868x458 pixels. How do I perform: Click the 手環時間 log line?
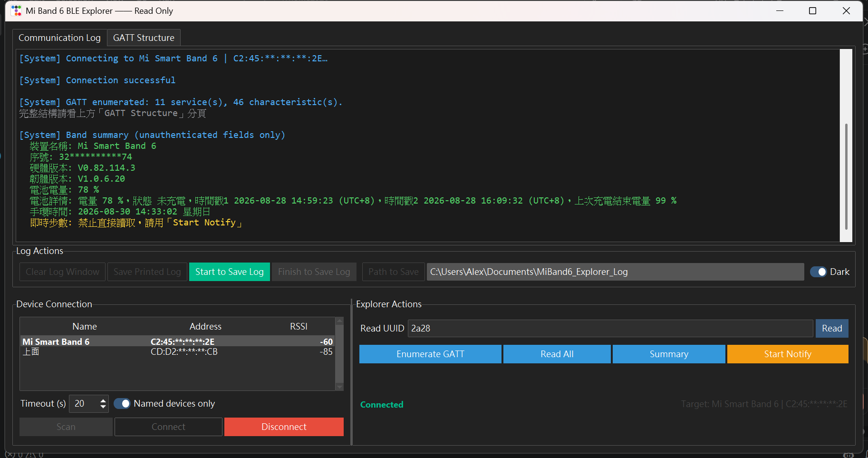pyautogui.click(x=120, y=212)
